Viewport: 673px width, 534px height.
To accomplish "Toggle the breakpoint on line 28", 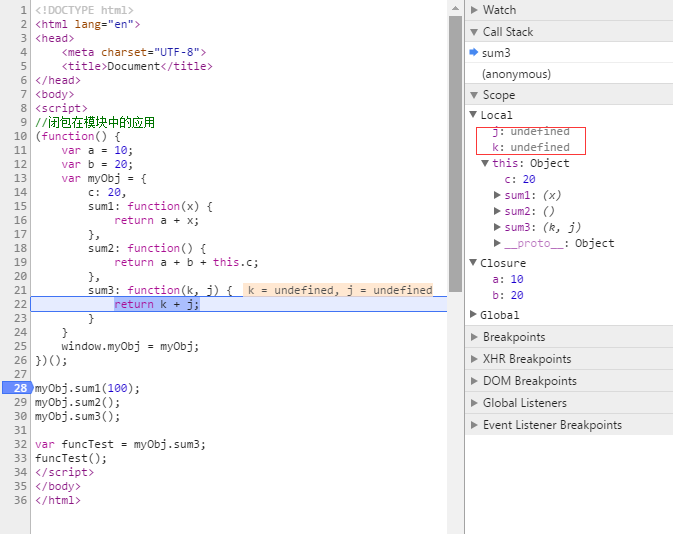I will click(17, 388).
